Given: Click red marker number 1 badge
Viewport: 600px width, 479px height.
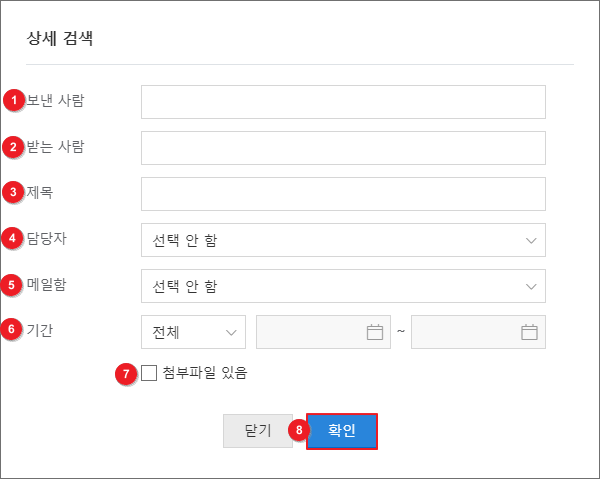Looking at the screenshot, I should point(14,100).
